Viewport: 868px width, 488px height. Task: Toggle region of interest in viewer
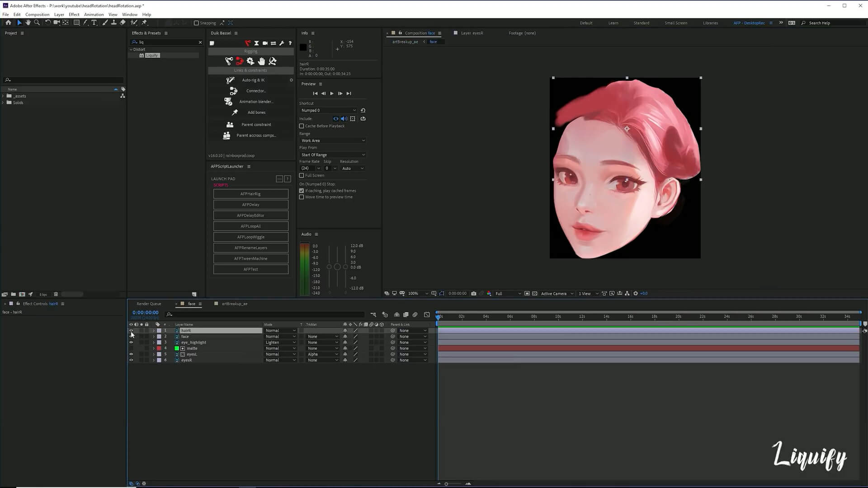(x=527, y=293)
